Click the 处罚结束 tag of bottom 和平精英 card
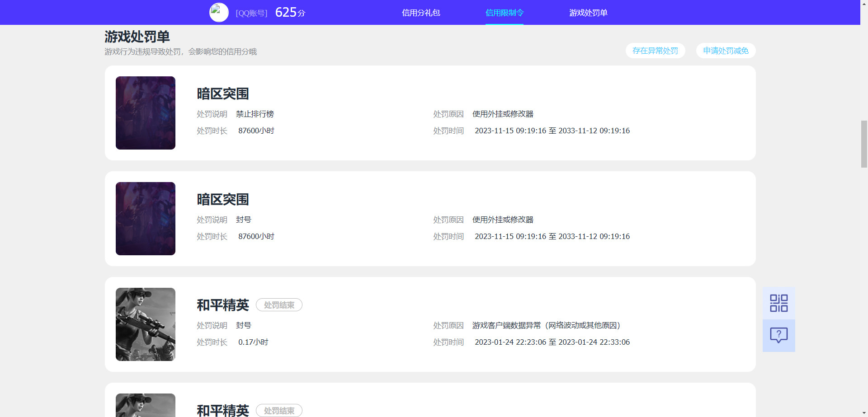Screen dimensions: 868x417 point(279,410)
